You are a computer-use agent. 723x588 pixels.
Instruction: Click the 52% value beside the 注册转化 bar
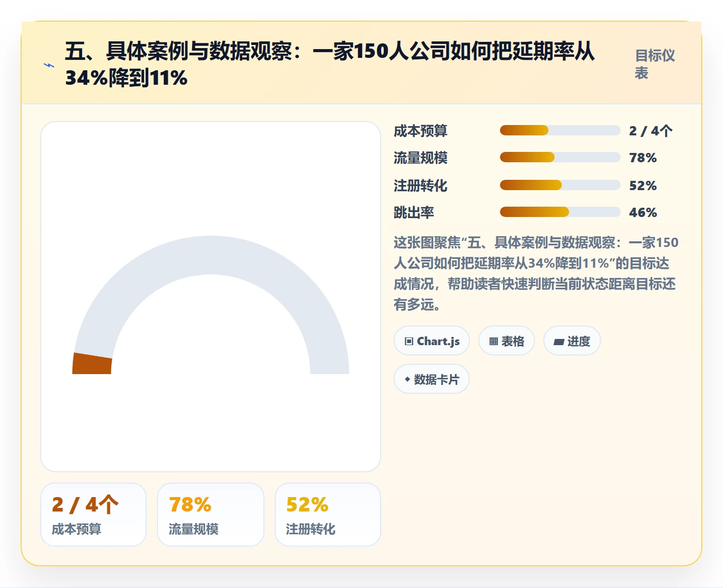[x=643, y=185]
